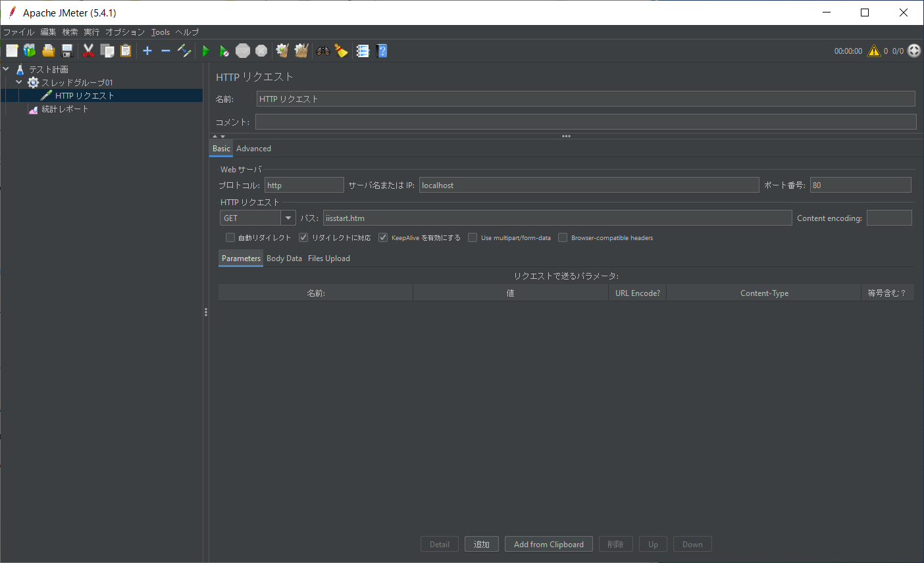The height and width of the screenshot is (563, 924).
Task: Select HTTP リクエスト in the tree
Action: point(85,95)
